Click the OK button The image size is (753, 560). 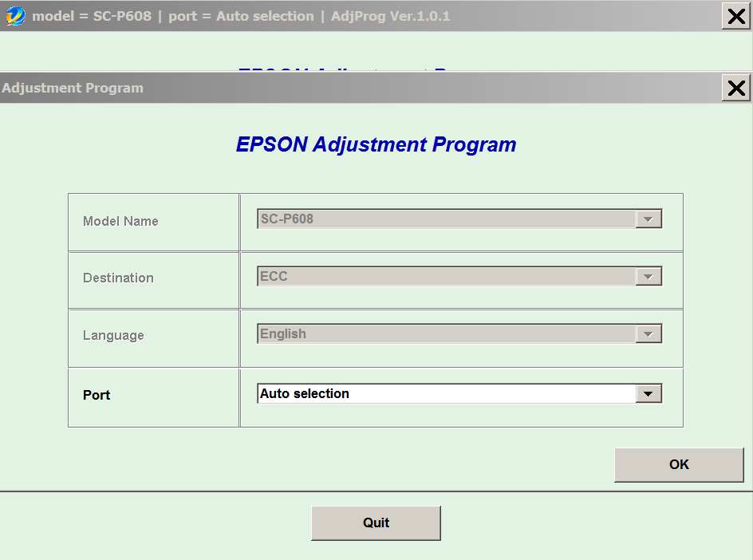pyautogui.click(x=679, y=465)
